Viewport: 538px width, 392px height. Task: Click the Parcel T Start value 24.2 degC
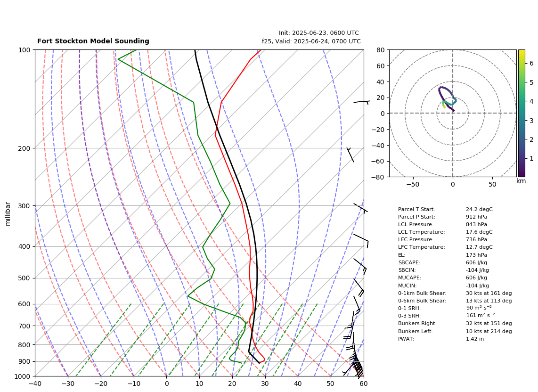point(479,209)
